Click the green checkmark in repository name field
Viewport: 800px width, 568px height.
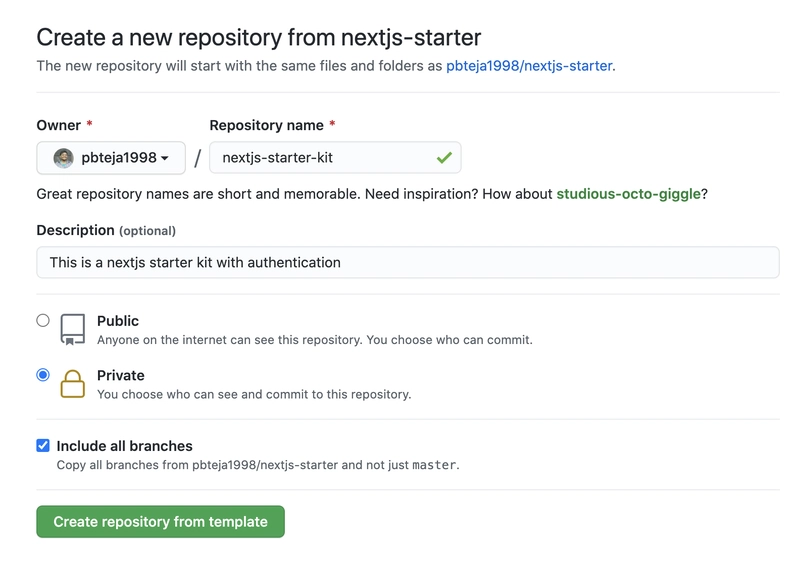coord(444,158)
